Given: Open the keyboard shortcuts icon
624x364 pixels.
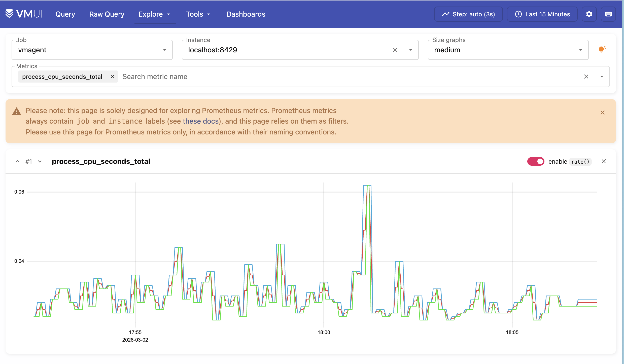Looking at the screenshot, I should [x=608, y=14].
